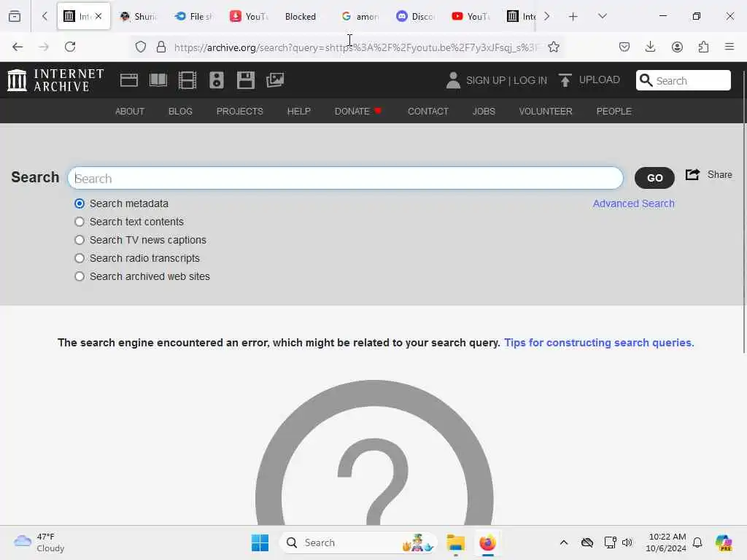Open the Firefox account icon
Image resolution: width=747 pixels, height=560 pixels.
[677, 47]
